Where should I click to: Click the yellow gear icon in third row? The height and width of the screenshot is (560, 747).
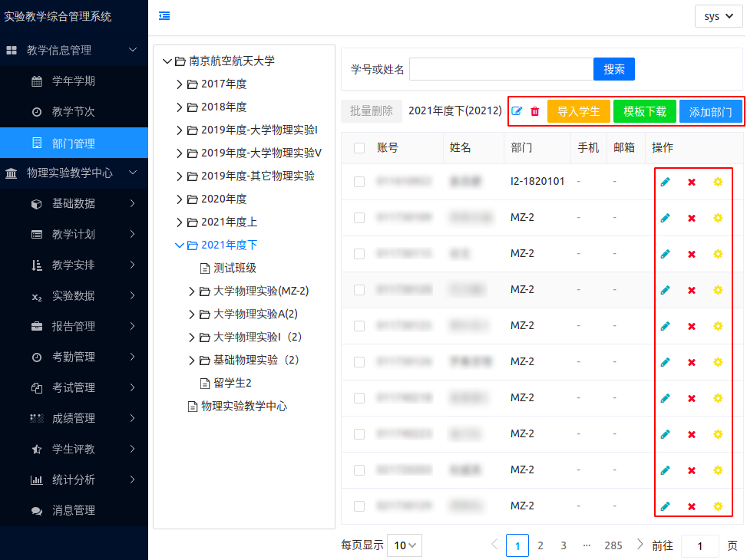[x=718, y=254]
